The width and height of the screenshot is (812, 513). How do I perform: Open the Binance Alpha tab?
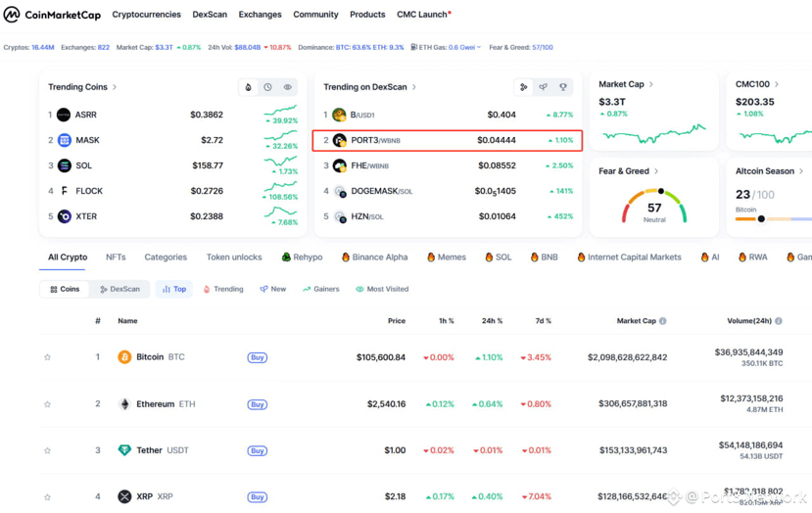point(374,257)
